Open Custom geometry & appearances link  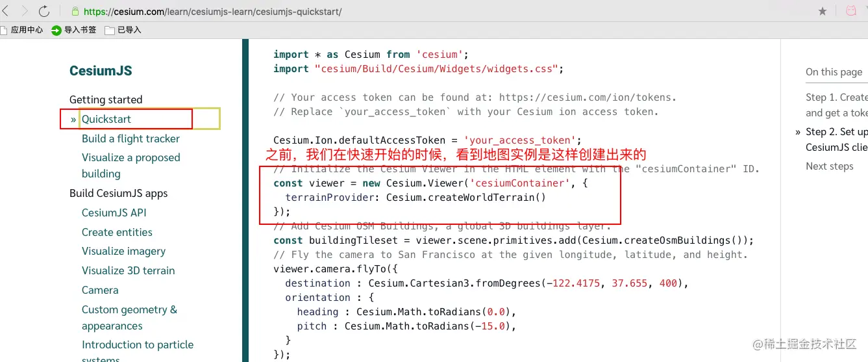(x=129, y=317)
